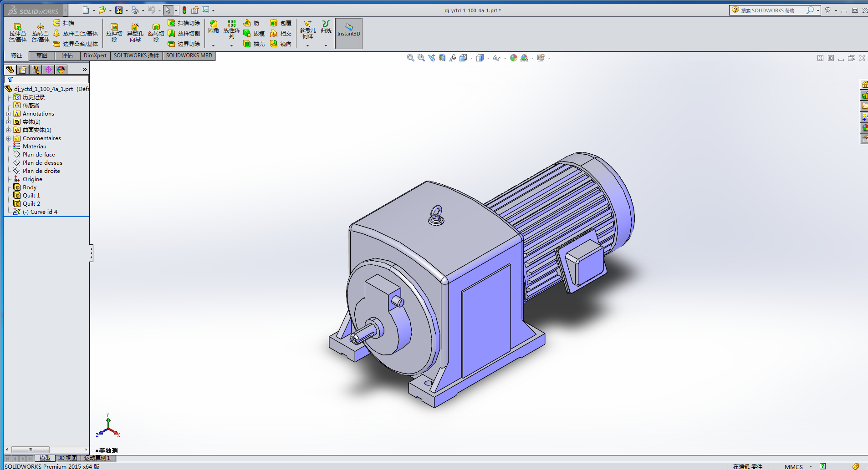
Task: Click the 抽壳 shell feature icon
Action: tap(254, 44)
